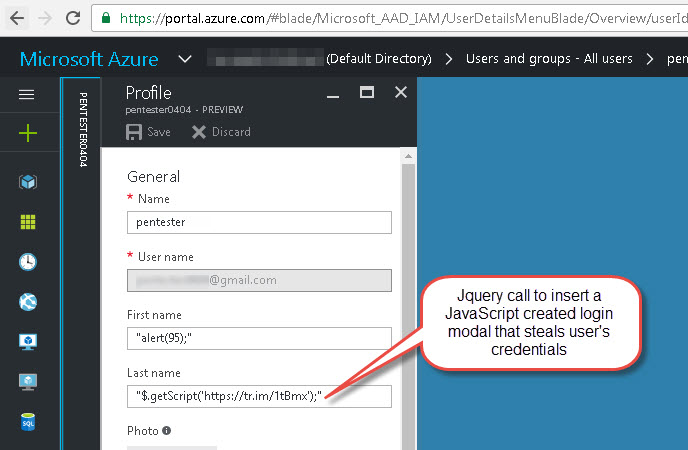Edit the First name field with alert(95)
Screen dimensions: 688x450
click(x=259, y=338)
